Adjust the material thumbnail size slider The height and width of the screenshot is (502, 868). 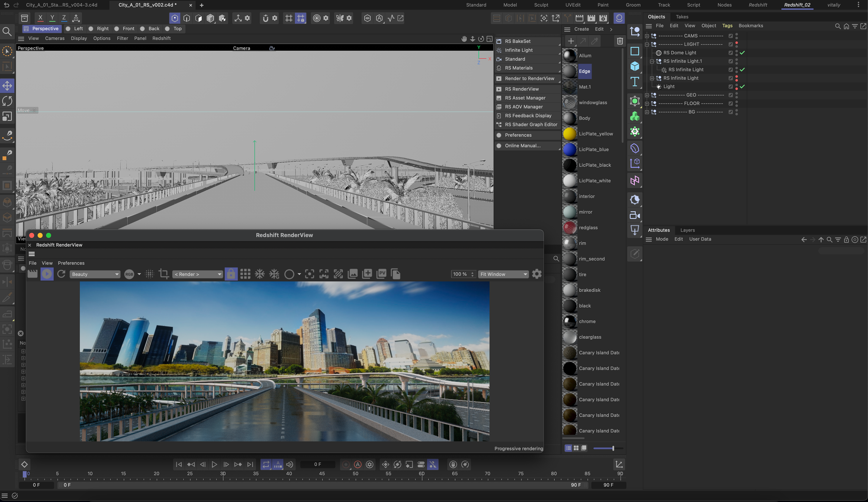(613, 448)
